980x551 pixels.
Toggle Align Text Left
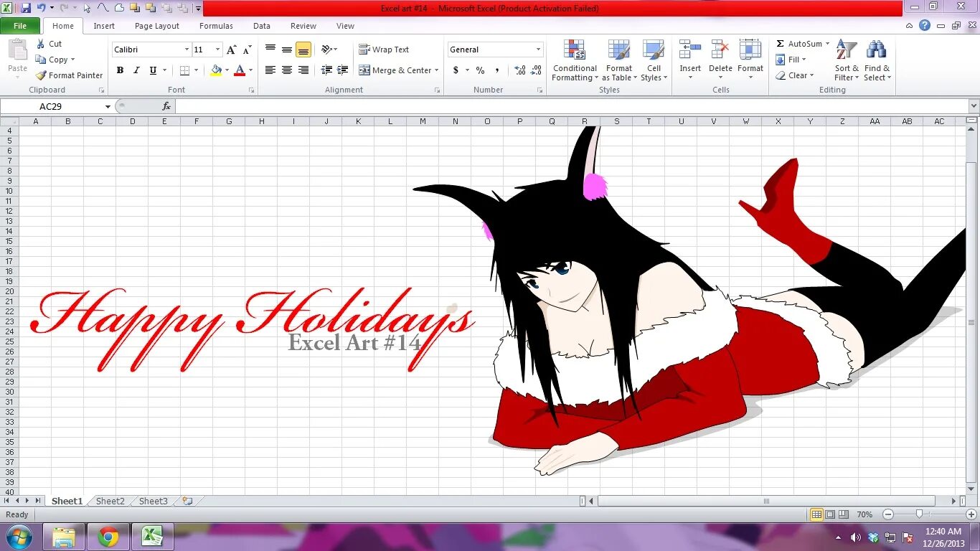[x=270, y=70]
